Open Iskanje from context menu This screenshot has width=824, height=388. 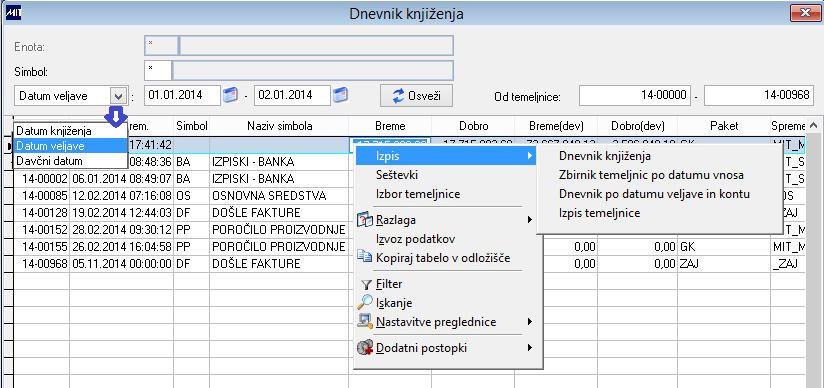click(446, 303)
